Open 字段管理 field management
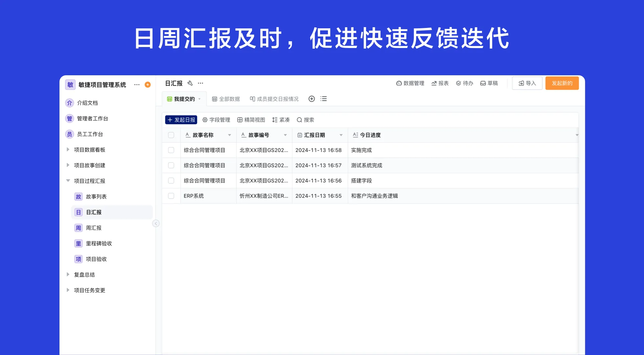 coord(216,120)
